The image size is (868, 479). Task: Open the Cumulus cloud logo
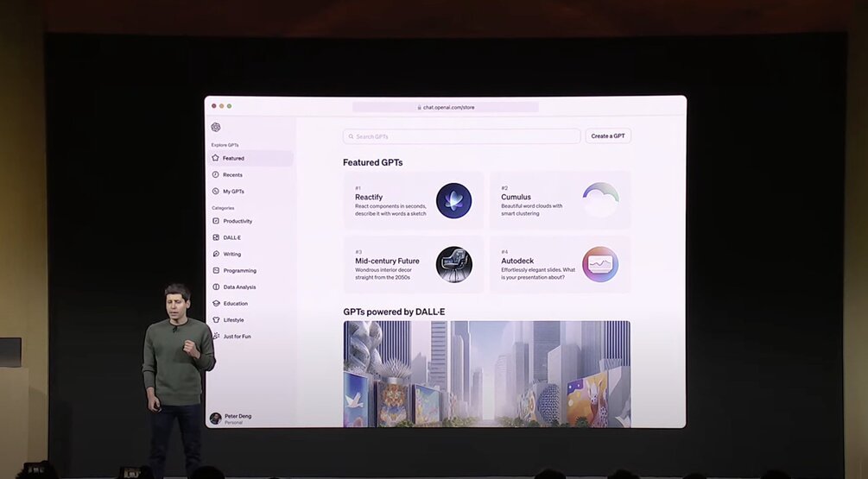[600, 200]
